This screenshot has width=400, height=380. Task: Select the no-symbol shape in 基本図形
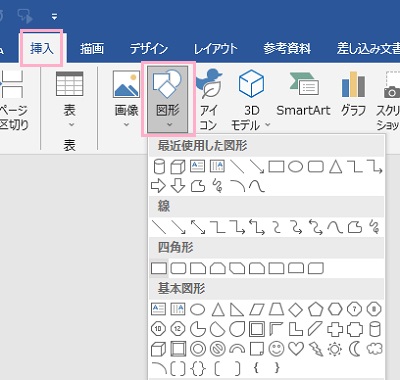point(217,349)
